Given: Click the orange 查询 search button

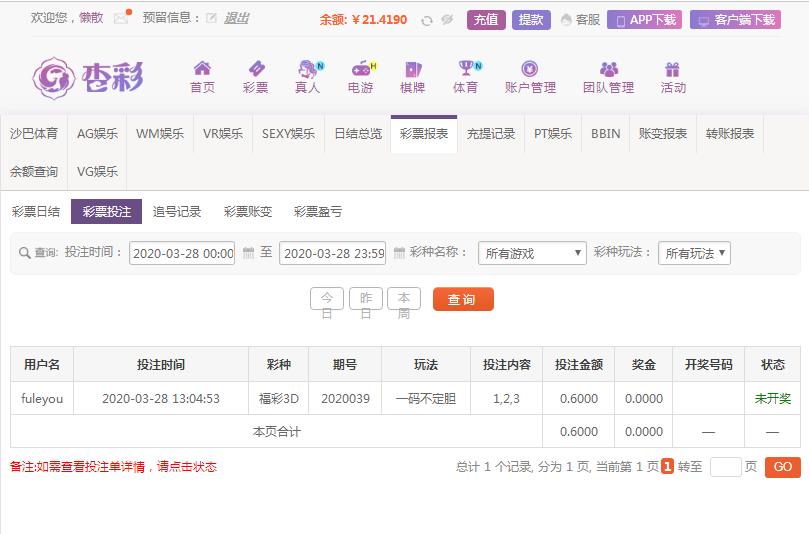Looking at the screenshot, I should point(463,299).
